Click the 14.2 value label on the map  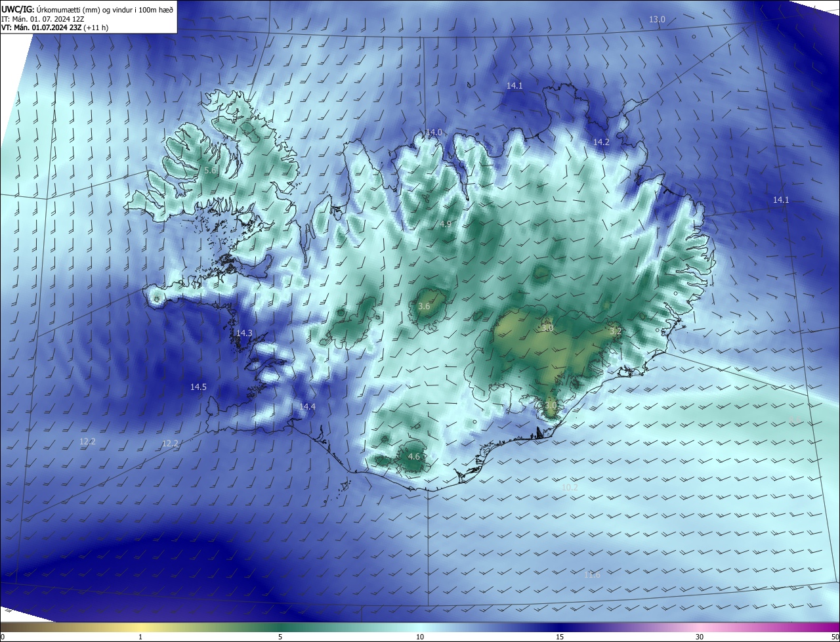601,142
